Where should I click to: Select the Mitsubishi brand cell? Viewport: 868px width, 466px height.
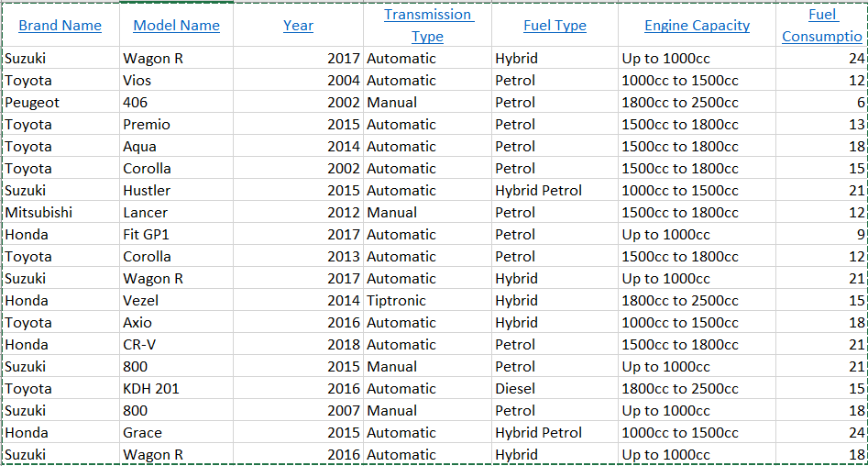point(60,212)
